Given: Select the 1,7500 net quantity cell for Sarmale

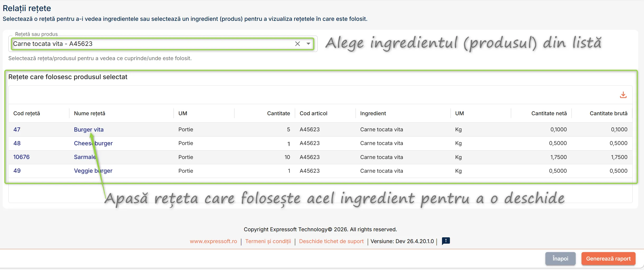Looking at the screenshot, I should tap(558, 157).
